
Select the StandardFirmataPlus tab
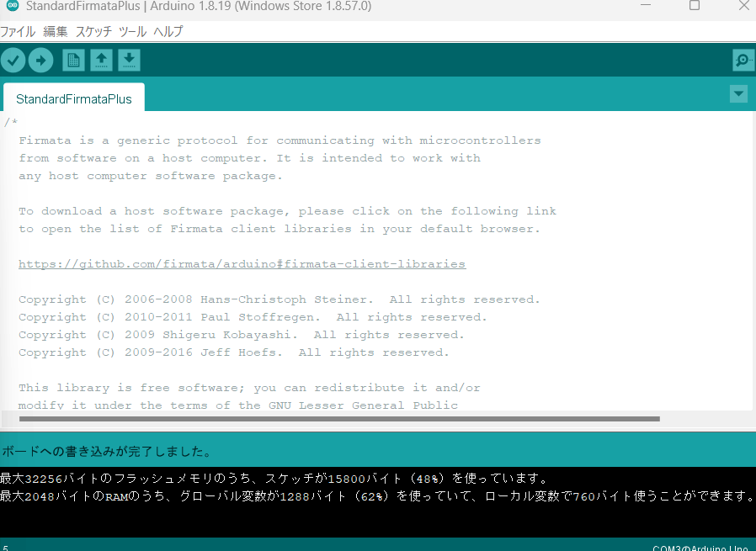tap(74, 98)
